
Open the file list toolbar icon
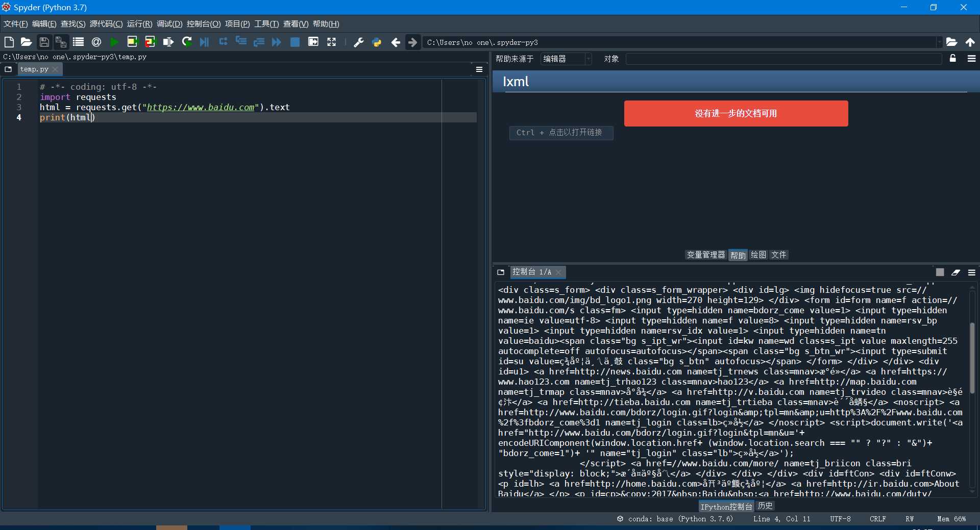78,42
